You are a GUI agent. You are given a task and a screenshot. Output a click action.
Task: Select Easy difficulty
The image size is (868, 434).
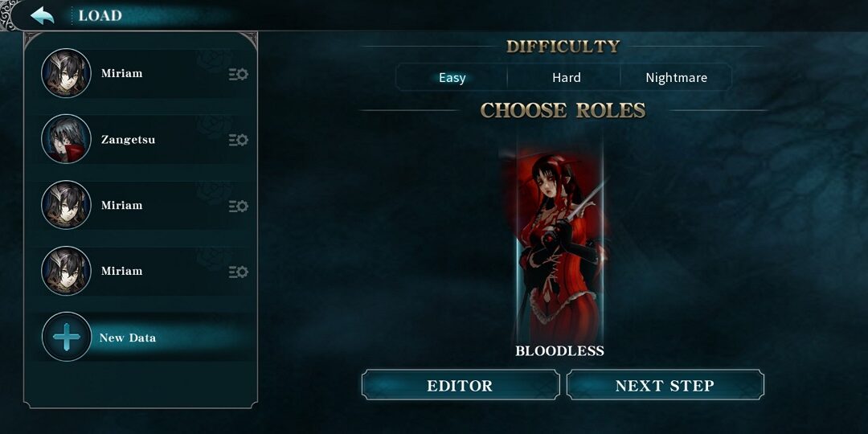pos(452,77)
